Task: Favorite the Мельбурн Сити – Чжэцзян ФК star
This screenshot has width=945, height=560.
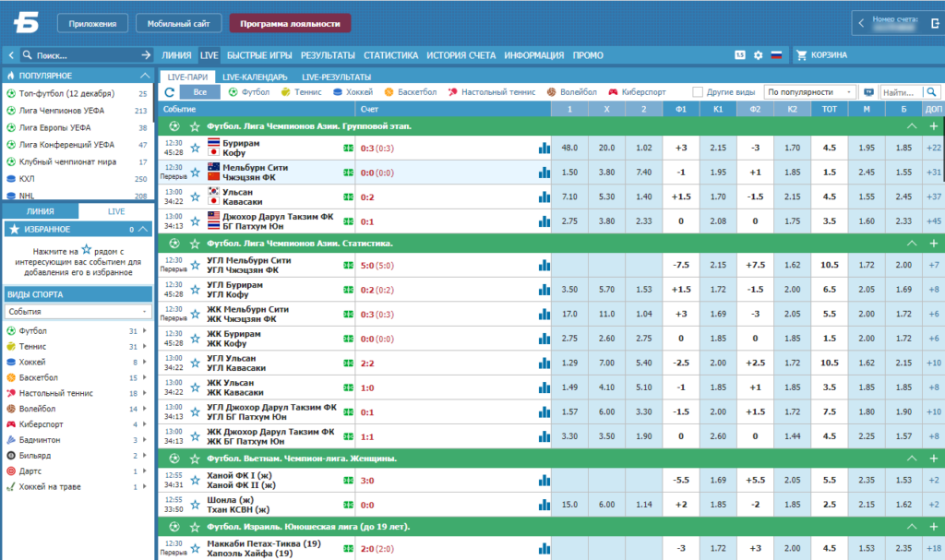Action: pos(195,173)
